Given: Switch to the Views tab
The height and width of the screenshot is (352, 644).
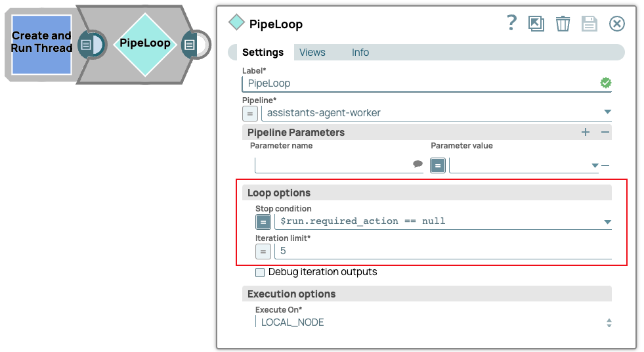Looking at the screenshot, I should 312,53.
